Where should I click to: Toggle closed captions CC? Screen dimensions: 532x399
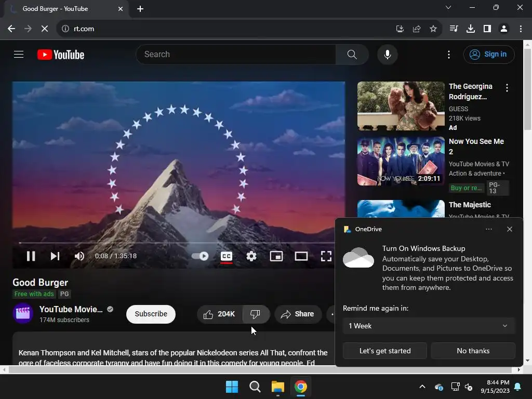pyautogui.click(x=227, y=256)
